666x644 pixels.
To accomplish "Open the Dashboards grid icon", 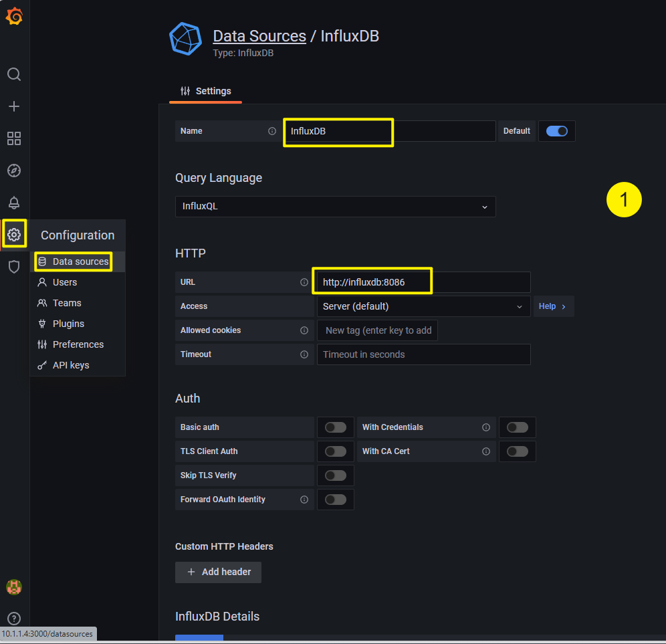I will click(x=14, y=138).
